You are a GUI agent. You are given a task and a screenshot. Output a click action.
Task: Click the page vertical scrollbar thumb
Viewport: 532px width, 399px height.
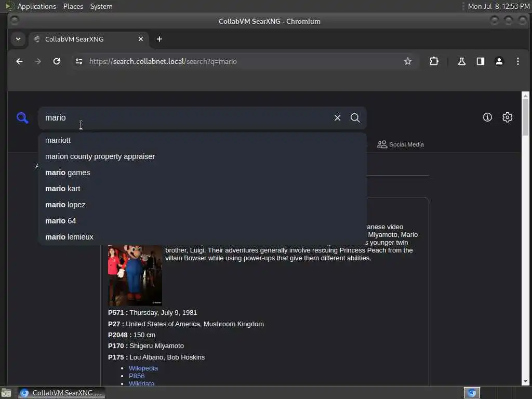pyautogui.click(x=525, y=117)
